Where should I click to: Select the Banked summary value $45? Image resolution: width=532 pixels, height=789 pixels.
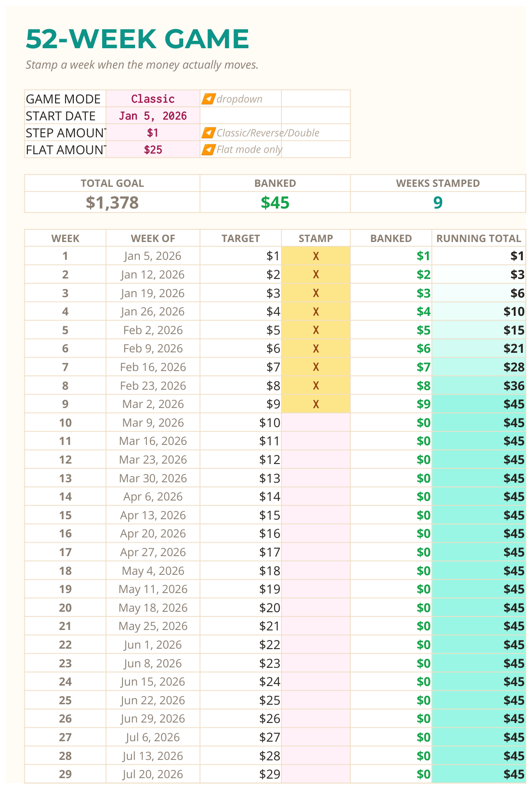275,202
